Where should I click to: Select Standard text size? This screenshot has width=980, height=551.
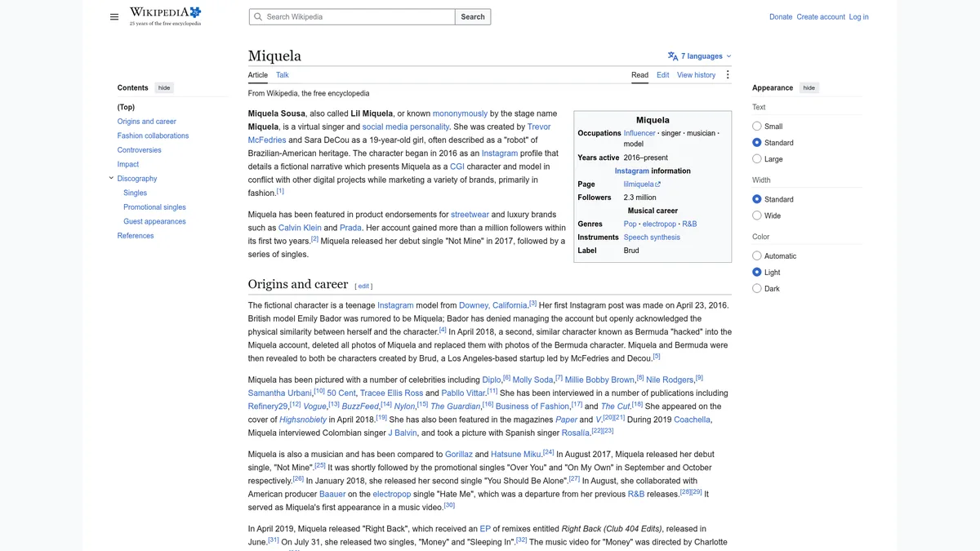point(757,143)
